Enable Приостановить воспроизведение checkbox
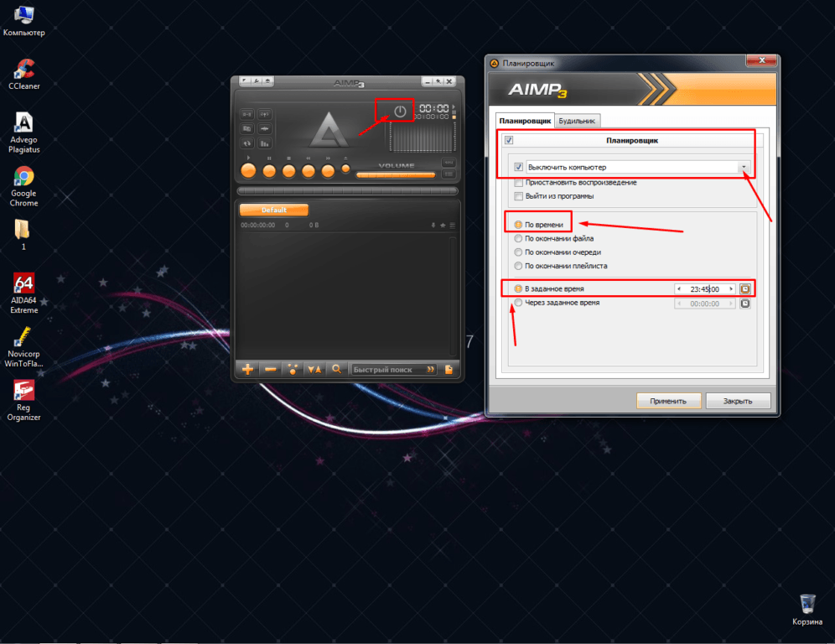Viewport: 835px width, 644px height. [518, 183]
